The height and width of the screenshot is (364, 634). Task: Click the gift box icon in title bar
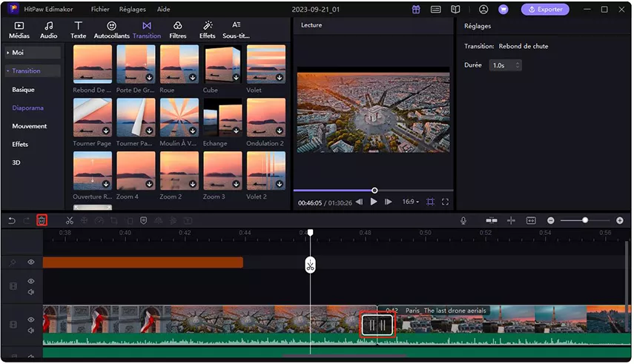(x=416, y=10)
